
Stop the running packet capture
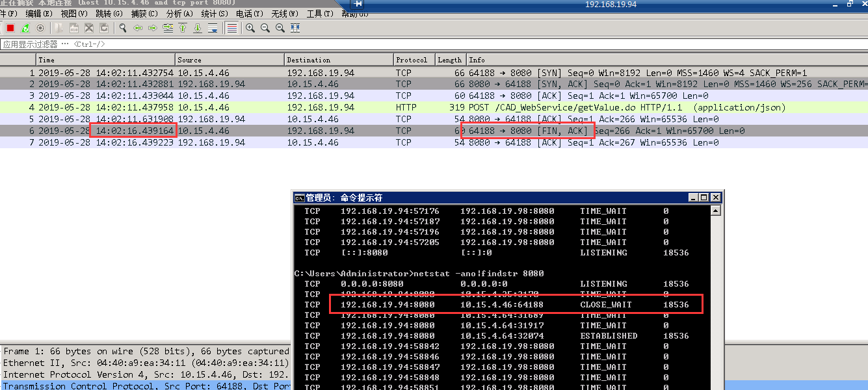(10, 28)
